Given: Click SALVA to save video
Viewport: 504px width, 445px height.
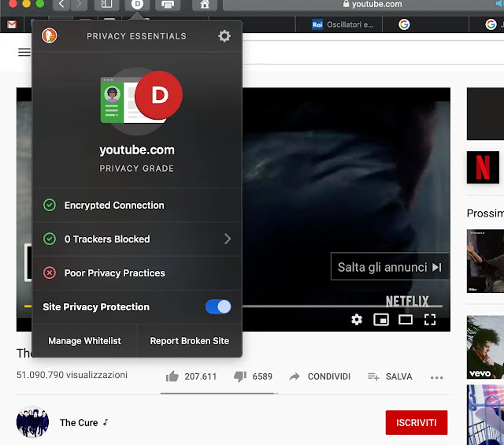Looking at the screenshot, I should pos(390,376).
